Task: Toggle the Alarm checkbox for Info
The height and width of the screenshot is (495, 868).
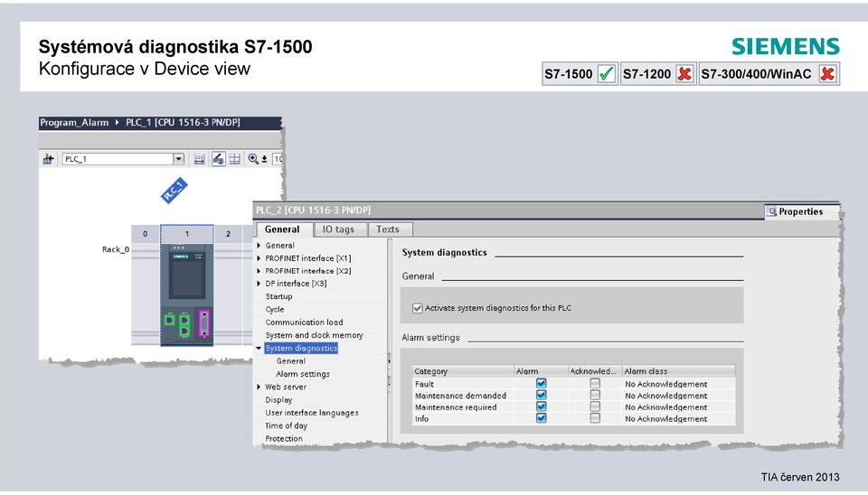Action: pos(542,418)
